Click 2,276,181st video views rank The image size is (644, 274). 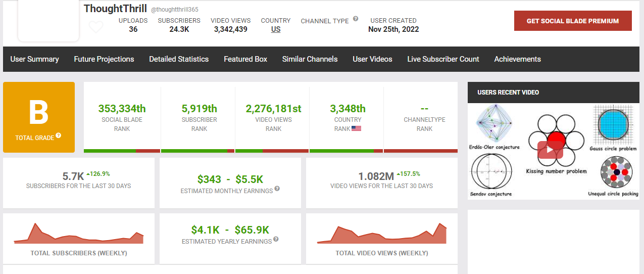pos(273,108)
